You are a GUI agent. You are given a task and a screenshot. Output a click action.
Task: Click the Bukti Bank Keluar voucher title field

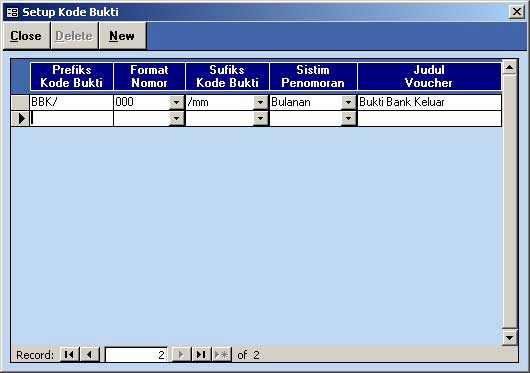(x=429, y=102)
